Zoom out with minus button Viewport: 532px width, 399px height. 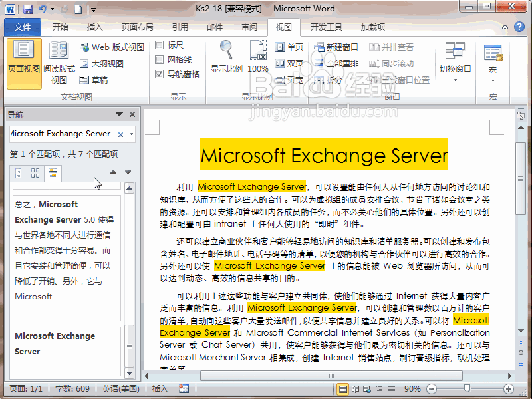[431, 389]
